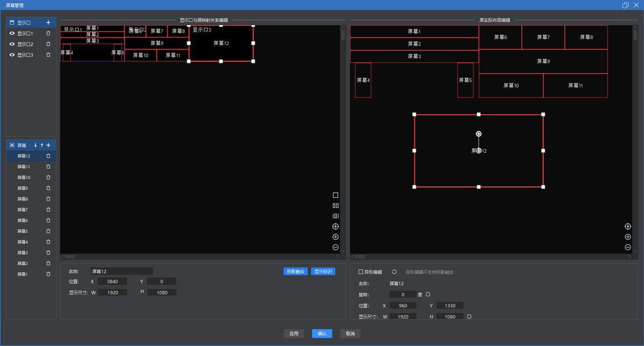Click rotation handle above 屏幕12 in layout canvas
644x346 pixels.
(479, 134)
